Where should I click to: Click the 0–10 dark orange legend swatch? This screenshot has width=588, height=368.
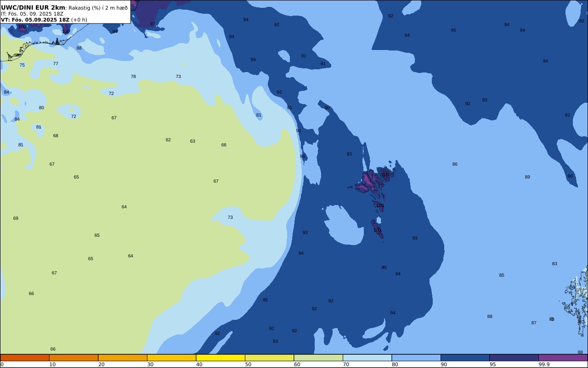pos(25,357)
